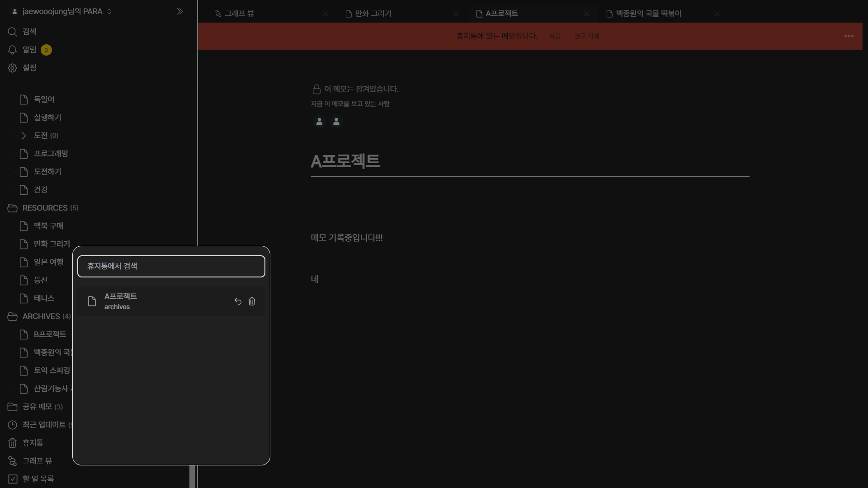
Task: Click the 휴지통에서 검색 input field
Action: tap(171, 266)
